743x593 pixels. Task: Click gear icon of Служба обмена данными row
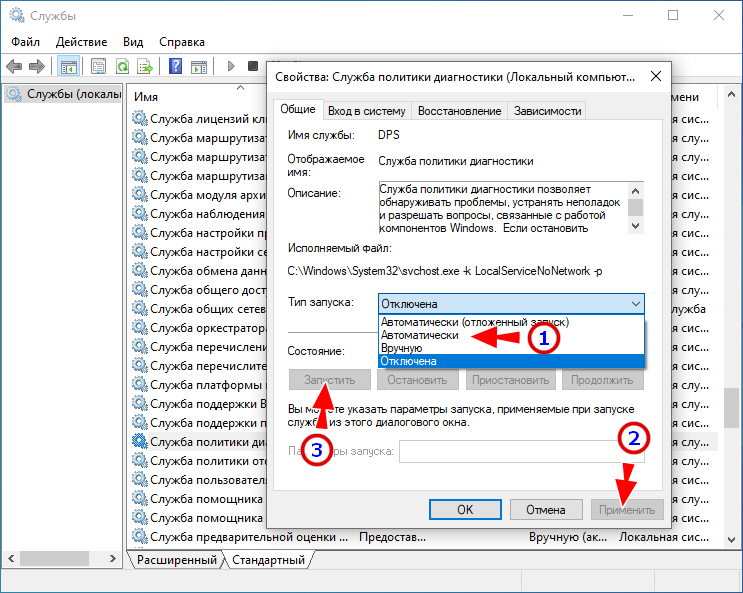[x=139, y=270]
